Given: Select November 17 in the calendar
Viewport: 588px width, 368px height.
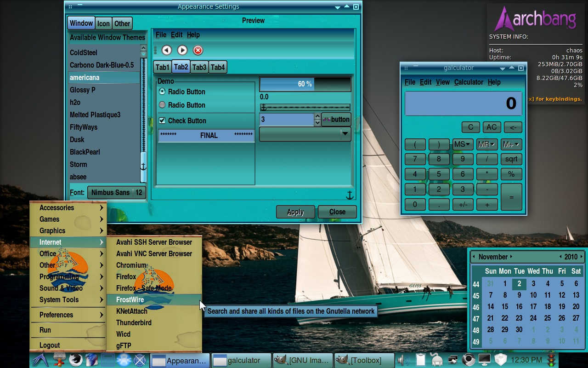Looking at the screenshot, I should point(533,306).
